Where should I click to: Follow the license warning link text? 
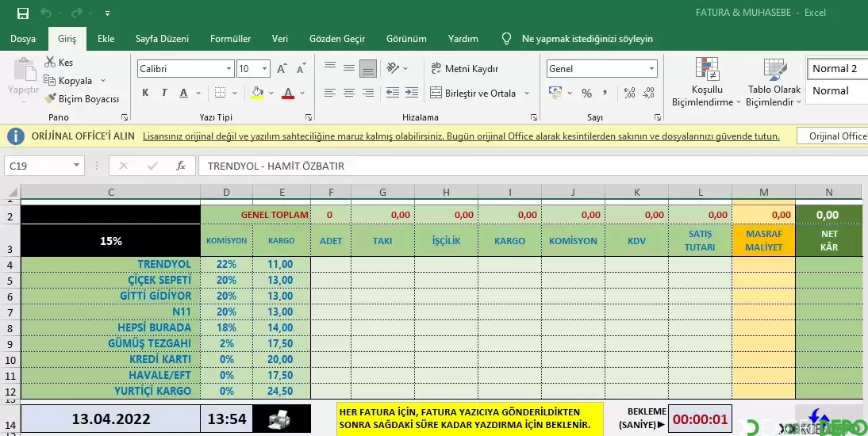pyautogui.click(x=461, y=136)
